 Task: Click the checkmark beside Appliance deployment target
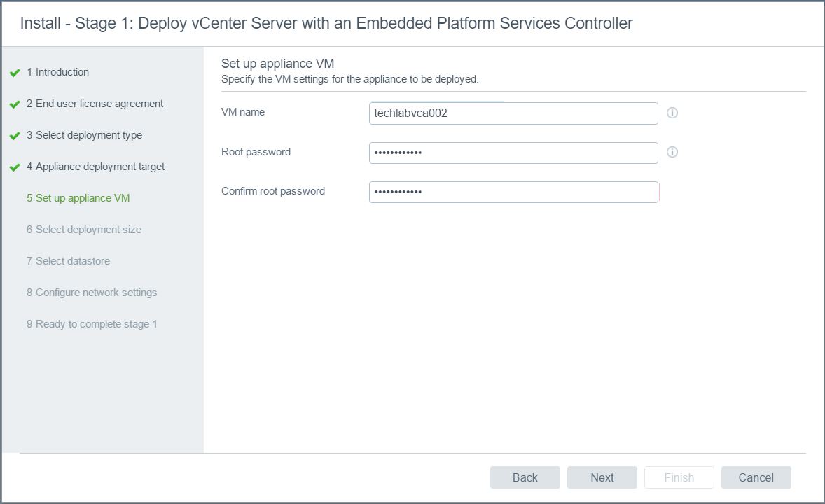coord(15,167)
